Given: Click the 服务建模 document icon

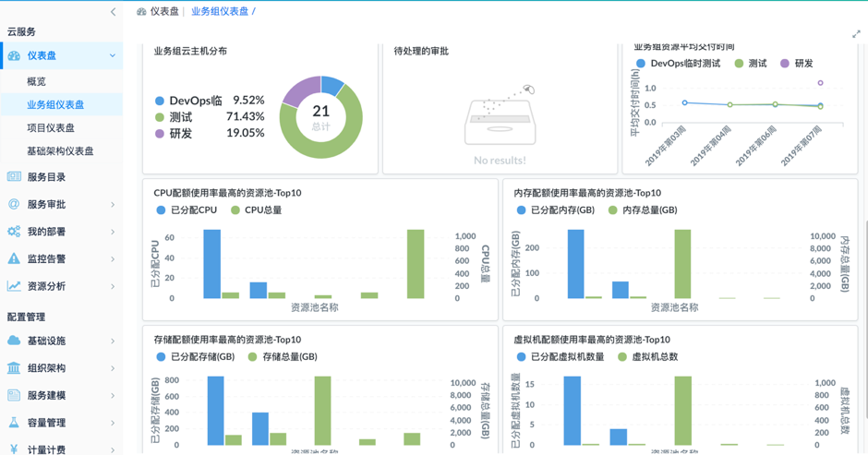Looking at the screenshot, I should 14,395.
